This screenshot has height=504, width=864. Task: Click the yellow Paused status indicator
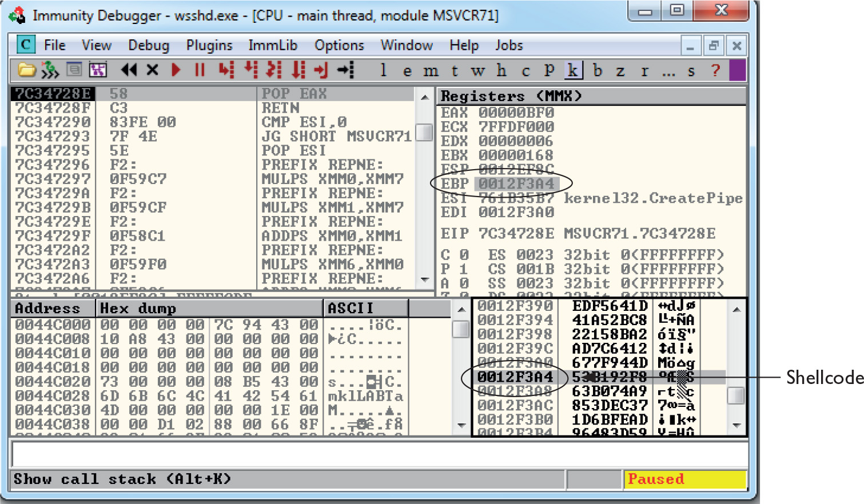pyautogui.click(x=686, y=479)
